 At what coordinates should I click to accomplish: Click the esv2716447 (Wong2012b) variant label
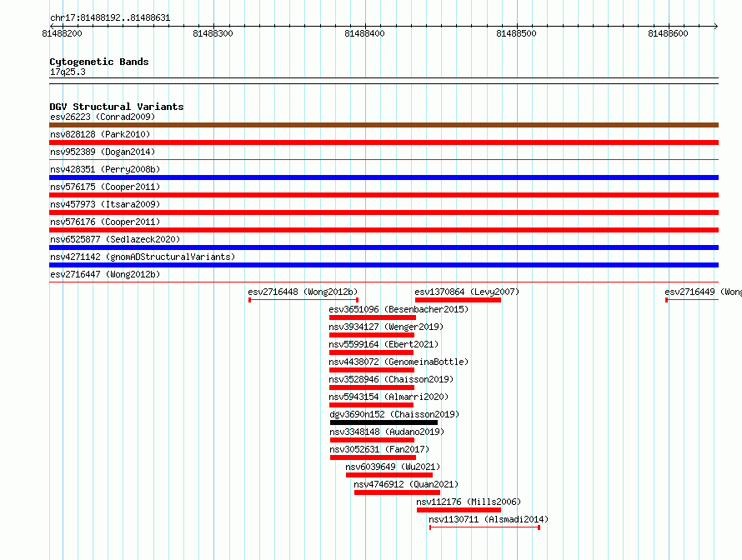(x=105, y=274)
